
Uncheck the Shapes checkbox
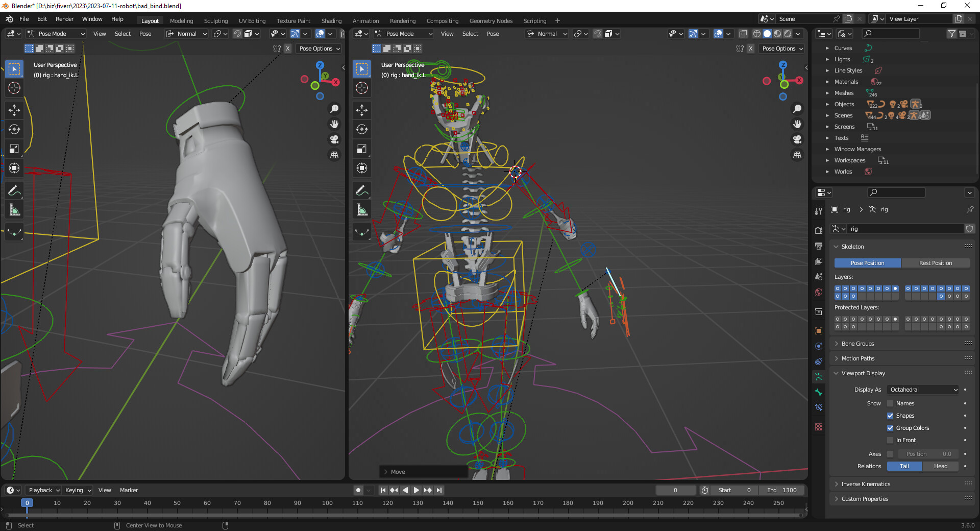click(890, 416)
